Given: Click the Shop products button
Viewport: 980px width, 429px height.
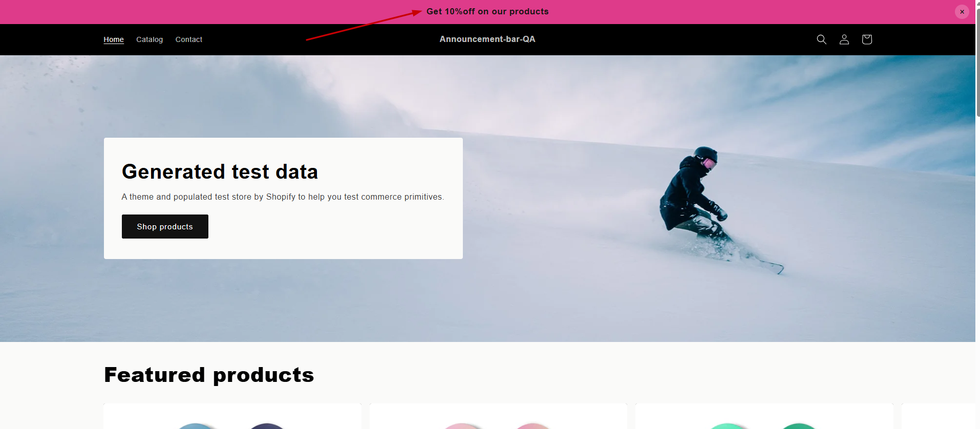Looking at the screenshot, I should point(165,226).
